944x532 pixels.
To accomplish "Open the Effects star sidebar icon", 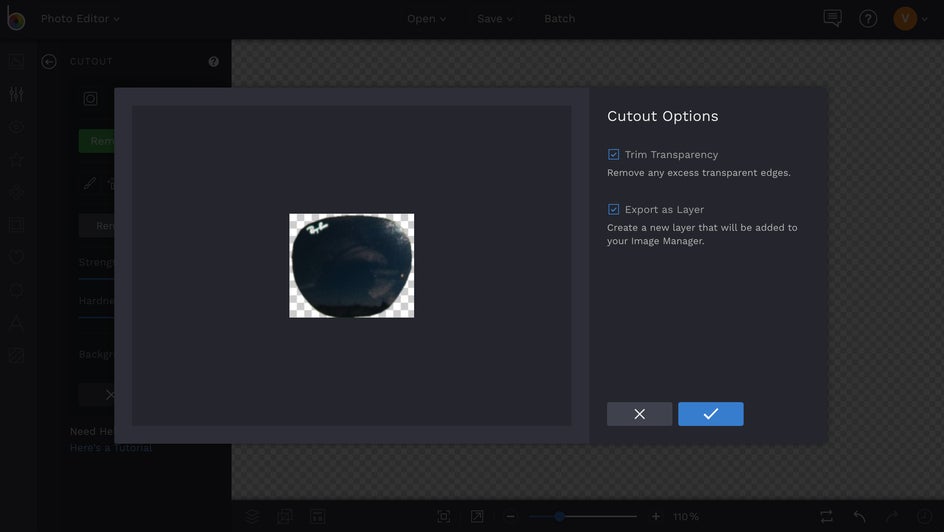I will point(16,159).
